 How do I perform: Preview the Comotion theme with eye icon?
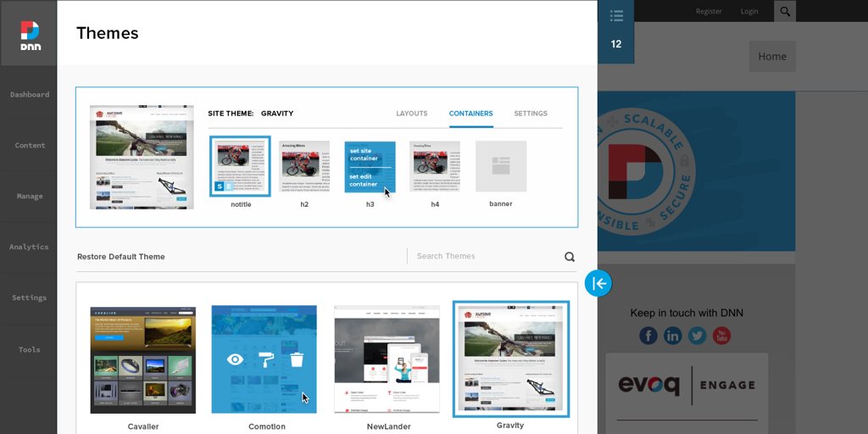tap(236, 359)
